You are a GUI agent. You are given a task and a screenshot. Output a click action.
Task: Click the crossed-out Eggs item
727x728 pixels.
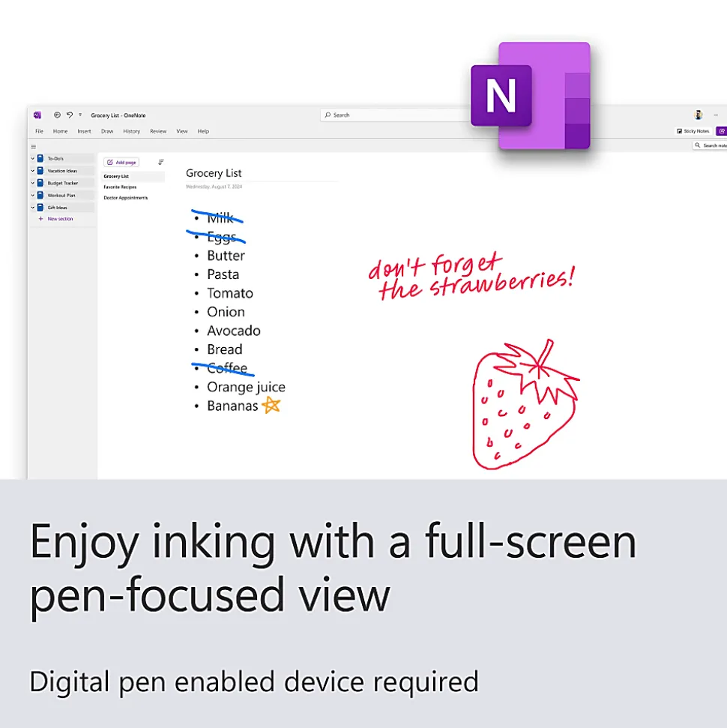click(221, 237)
